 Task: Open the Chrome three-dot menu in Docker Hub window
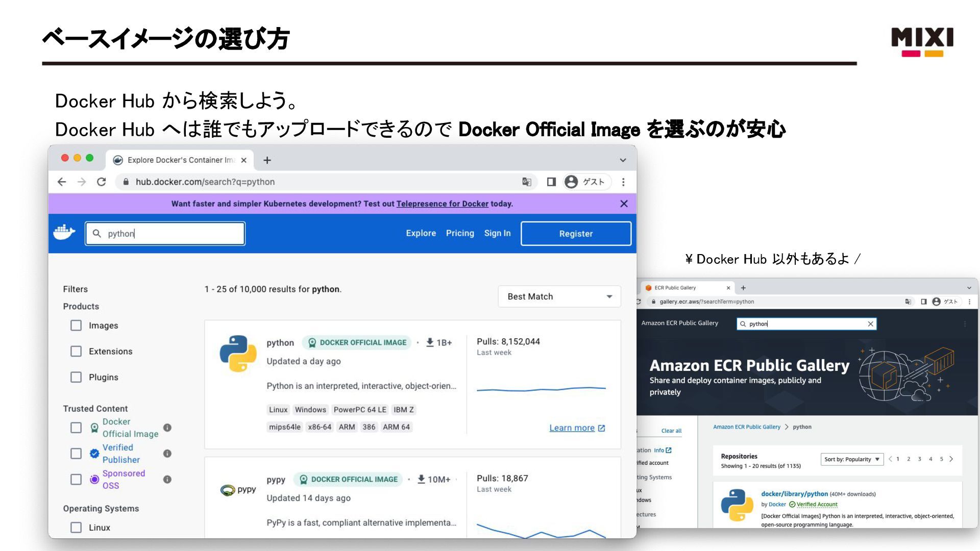pyautogui.click(x=623, y=182)
